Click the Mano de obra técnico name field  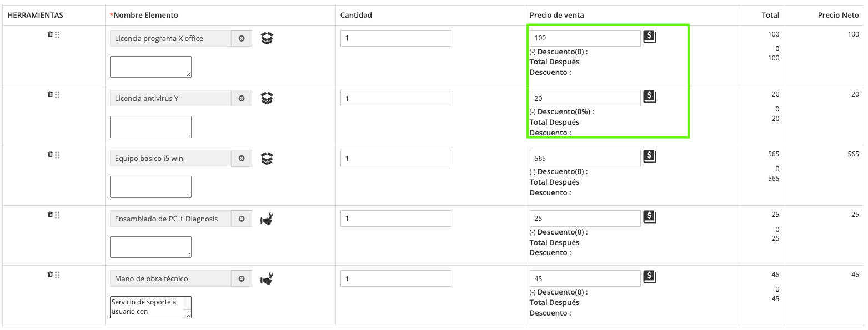(x=170, y=279)
